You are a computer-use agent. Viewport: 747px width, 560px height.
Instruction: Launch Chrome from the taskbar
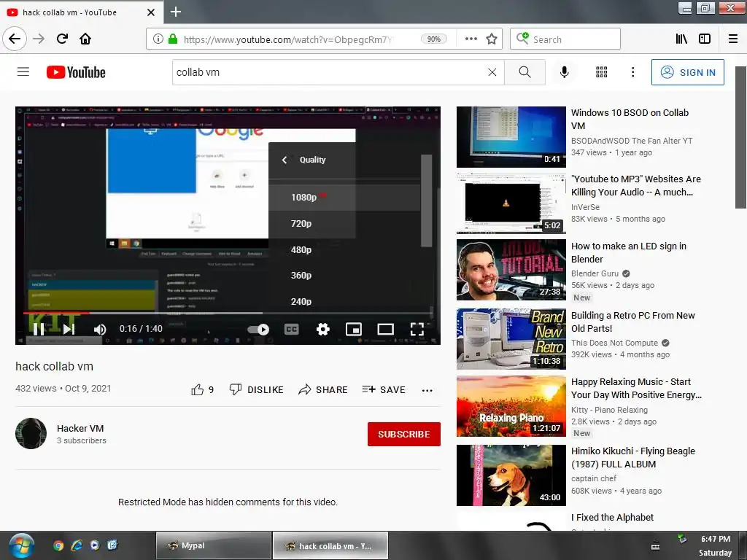[x=58, y=545]
